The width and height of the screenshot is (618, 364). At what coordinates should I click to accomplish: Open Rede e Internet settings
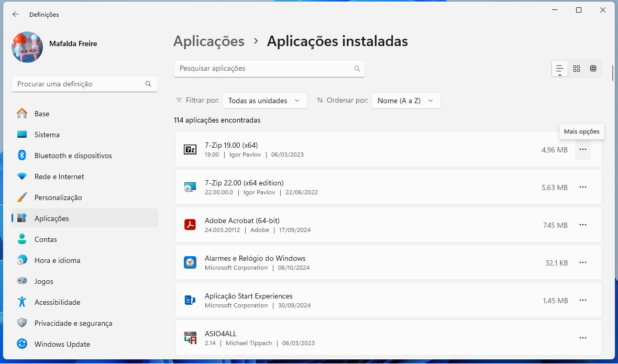[x=85, y=177]
